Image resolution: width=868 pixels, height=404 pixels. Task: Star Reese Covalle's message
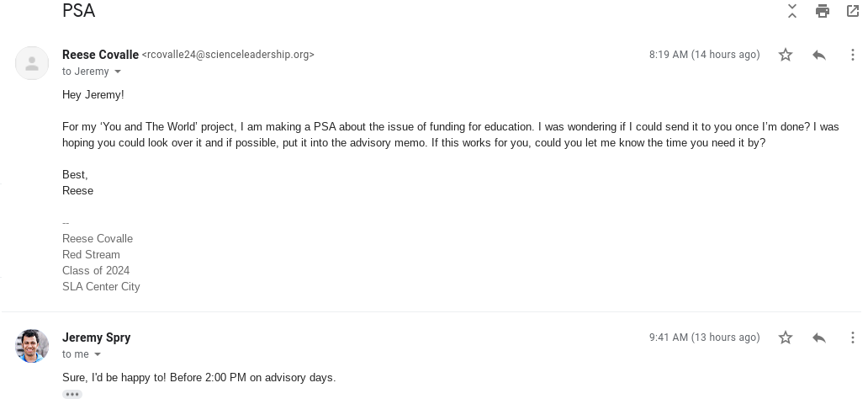786,55
